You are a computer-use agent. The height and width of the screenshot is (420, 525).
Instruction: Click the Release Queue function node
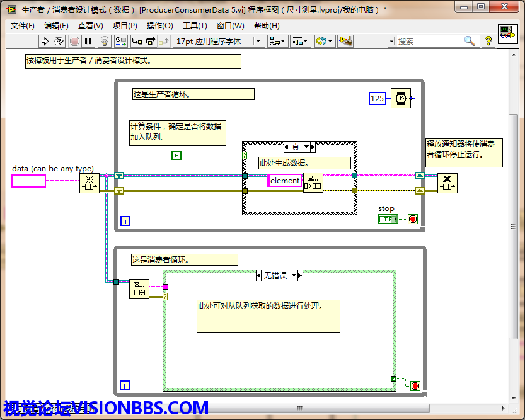point(447,183)
